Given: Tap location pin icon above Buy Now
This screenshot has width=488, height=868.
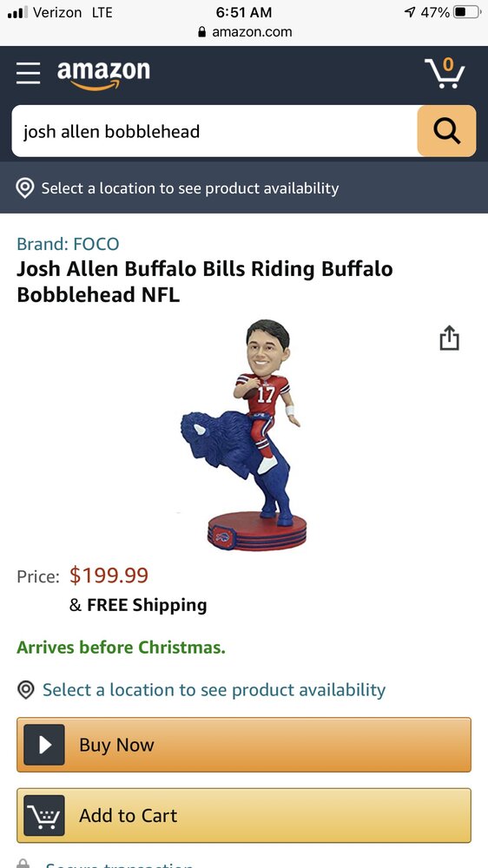Looking at the screenshot, I should [25, 690].
